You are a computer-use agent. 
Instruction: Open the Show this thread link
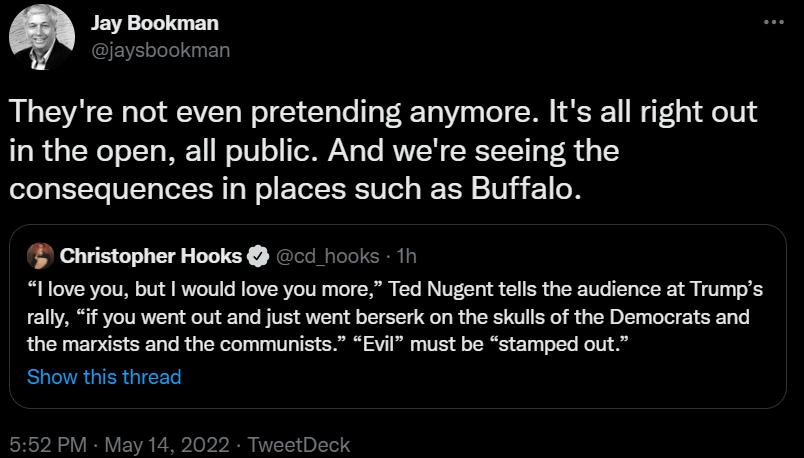click(x=104, y=377)
